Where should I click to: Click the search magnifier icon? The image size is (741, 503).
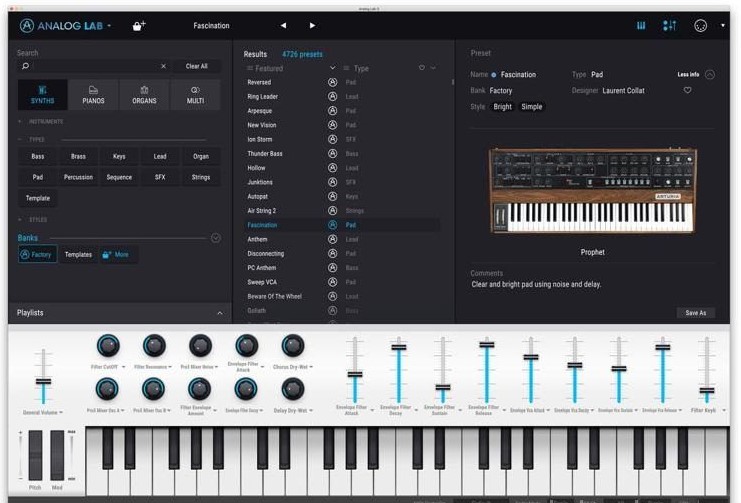click(26, 66)
